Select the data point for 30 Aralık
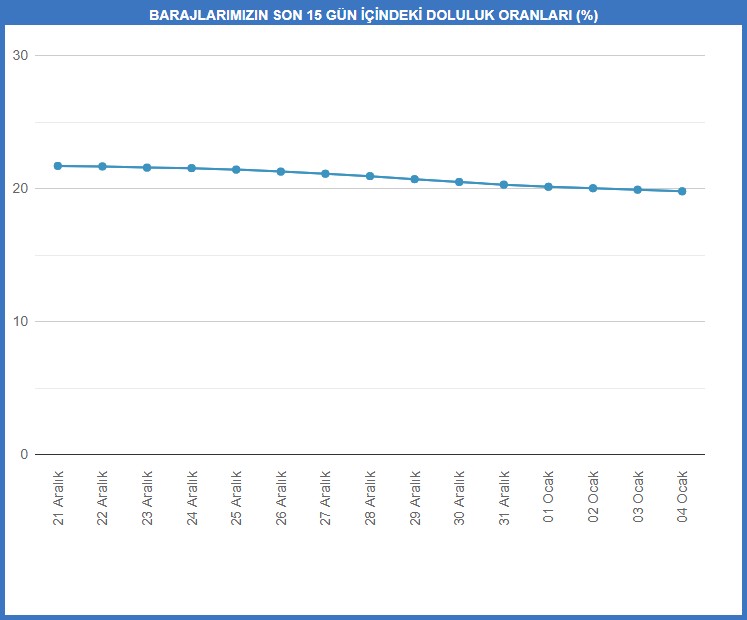 pos(459,182)
